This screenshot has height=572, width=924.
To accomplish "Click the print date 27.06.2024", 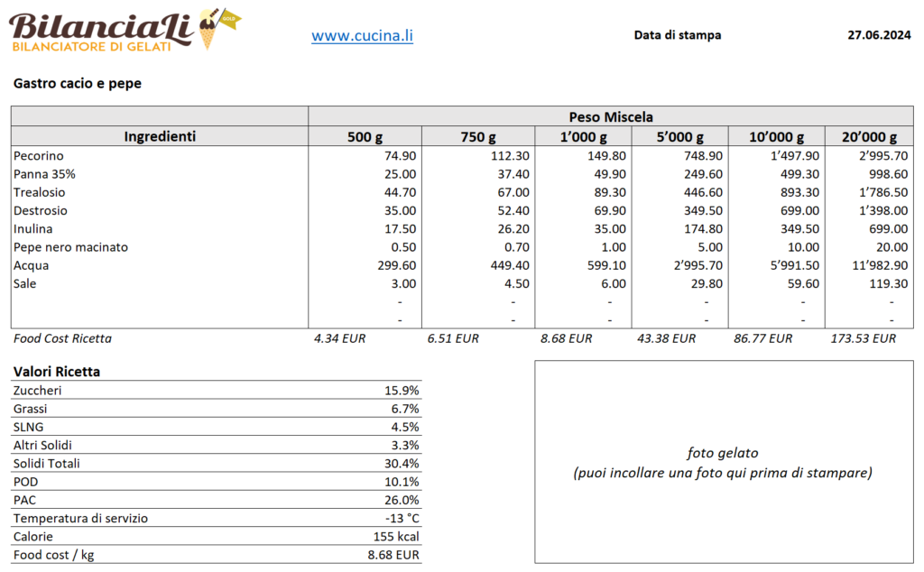I will pos(879,36).
